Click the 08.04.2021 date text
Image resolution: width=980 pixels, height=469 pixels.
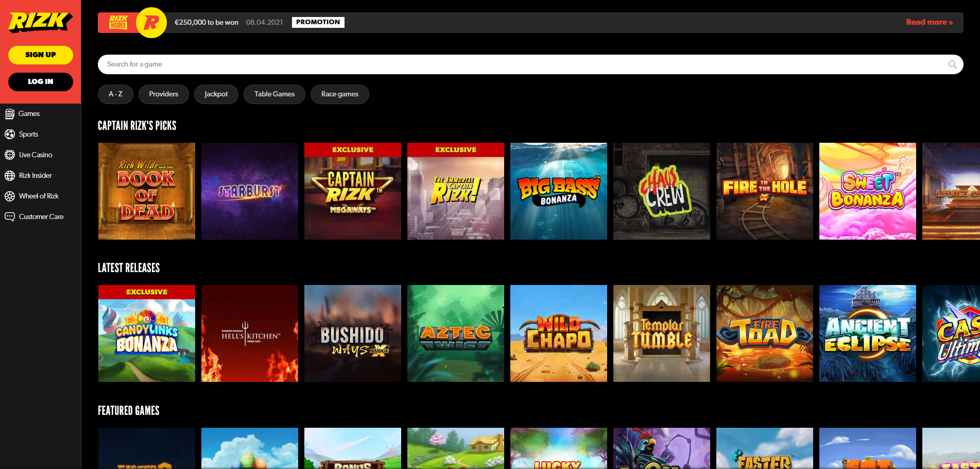264,22
